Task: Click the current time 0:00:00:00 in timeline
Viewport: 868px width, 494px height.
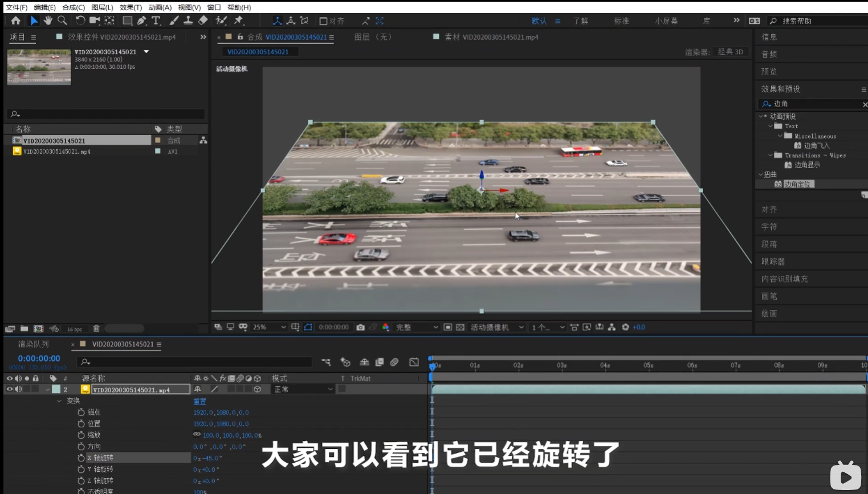Action: (39, 358)
